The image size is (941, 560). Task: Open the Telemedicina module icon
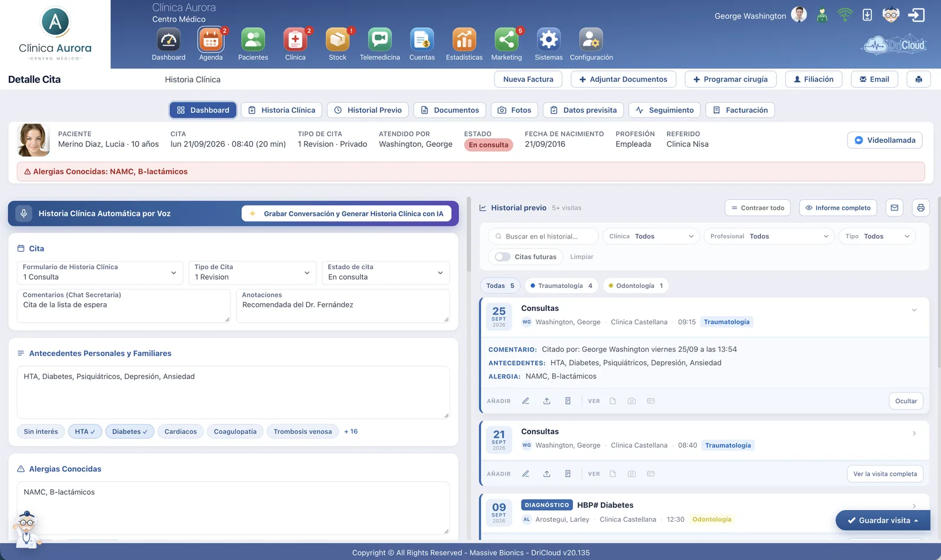[x=380, y=40]
